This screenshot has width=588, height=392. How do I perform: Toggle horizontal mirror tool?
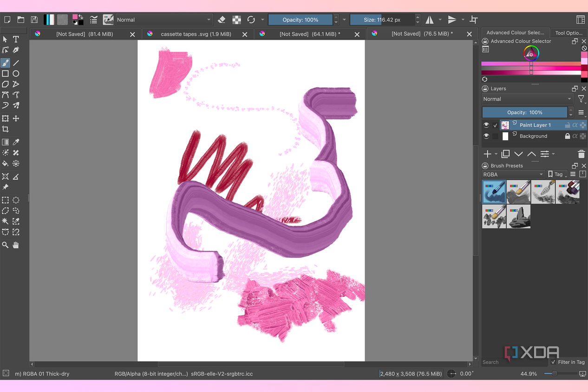point(430,20)
